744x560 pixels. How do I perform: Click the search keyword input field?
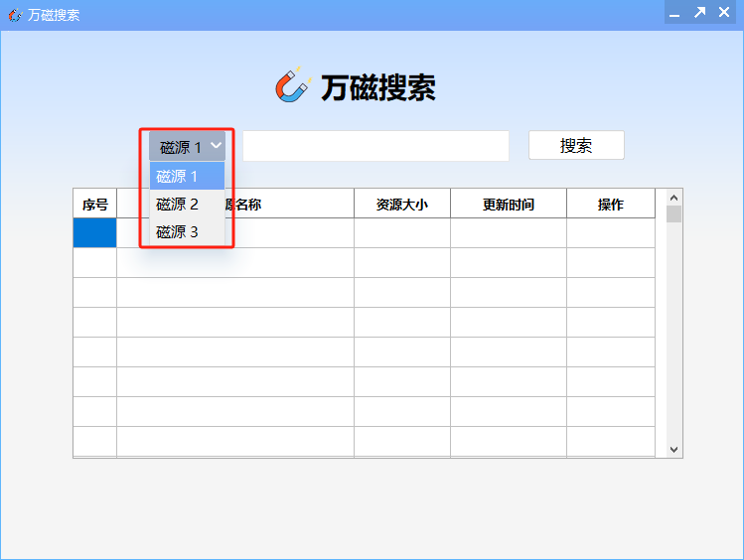pos(375,146)
